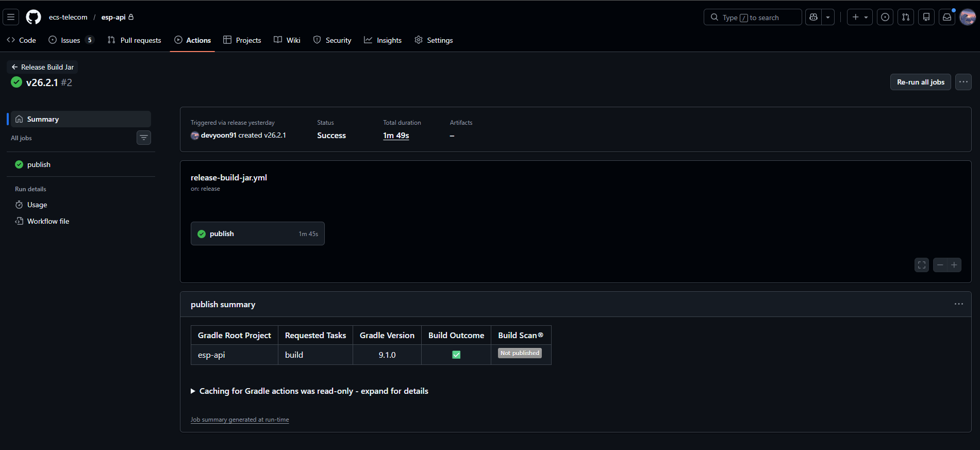Viewport: 980px width, 450px height.
Task: Open the workflow run options ellipsis
Action: click(964, 82)
